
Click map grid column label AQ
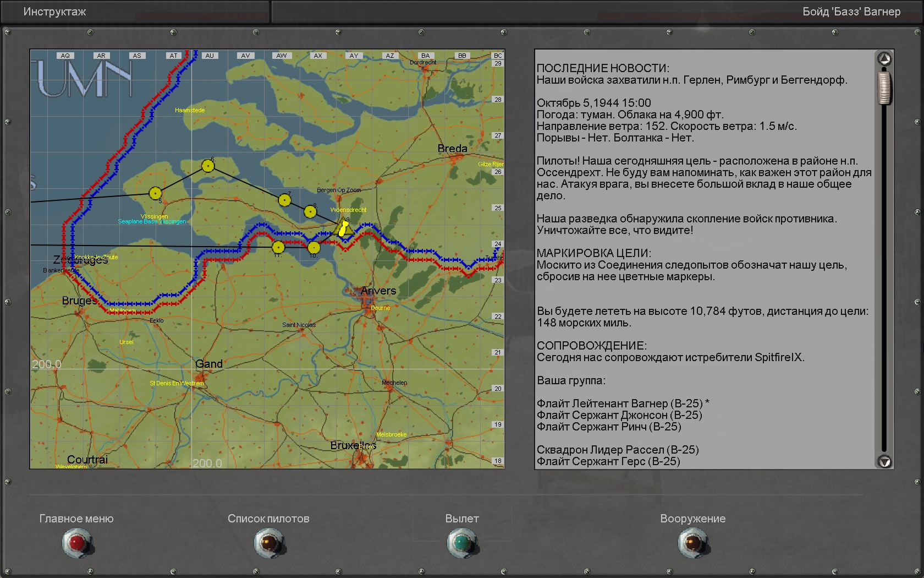(x=65, y=56)
